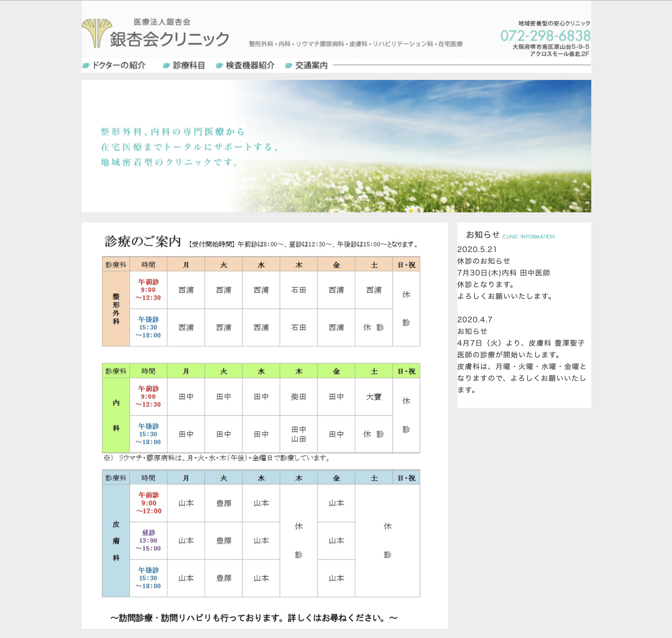The image size is (672, 638).
Task: Click 医療法人銀杏会 text above logo
Action: pyautogui.click(x=162, y=22)
